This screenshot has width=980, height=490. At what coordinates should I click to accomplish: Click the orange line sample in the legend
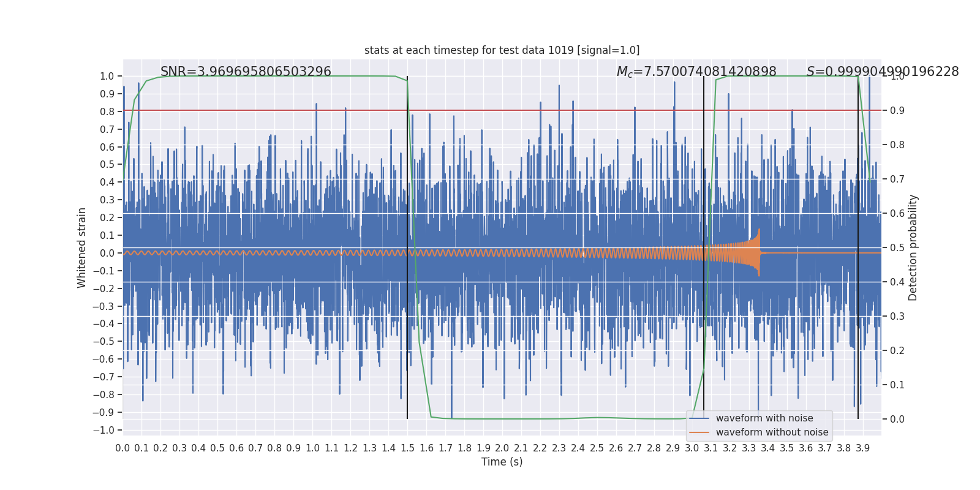point(699,432)
